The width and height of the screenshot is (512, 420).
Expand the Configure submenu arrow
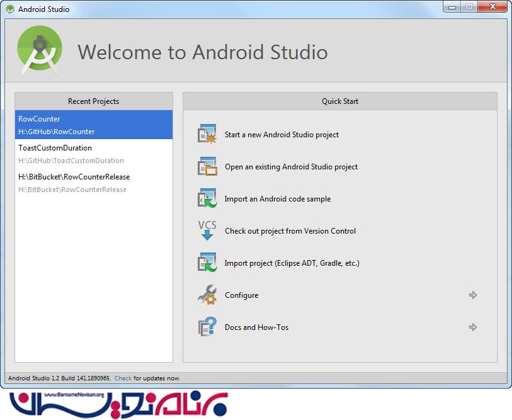pos(473,295)
